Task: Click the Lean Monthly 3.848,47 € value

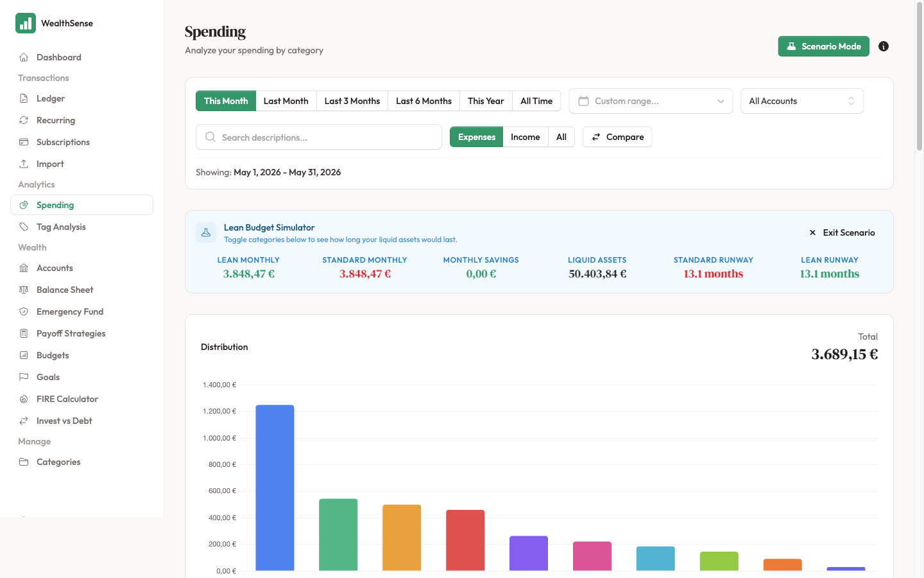Action: coord(248,274)
